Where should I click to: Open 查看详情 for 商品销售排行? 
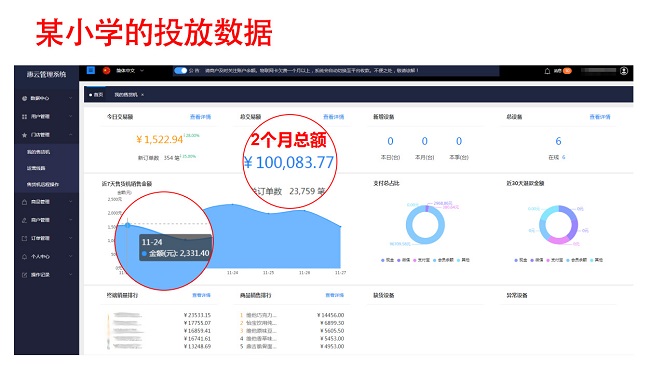click(335, 295)
